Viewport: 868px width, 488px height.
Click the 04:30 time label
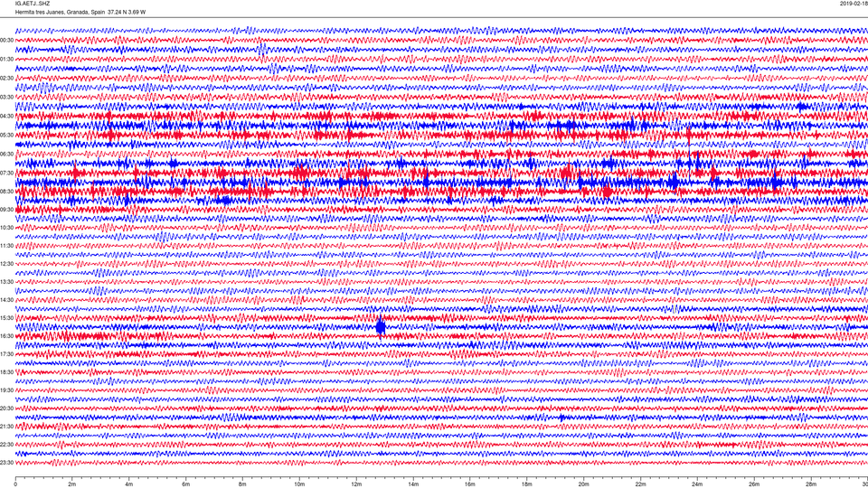click(6, 117)
